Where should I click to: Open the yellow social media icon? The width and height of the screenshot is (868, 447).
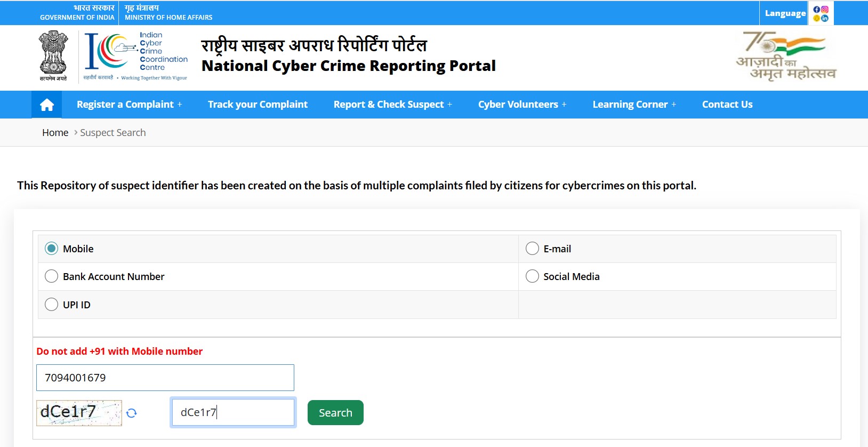click(816, 18)
